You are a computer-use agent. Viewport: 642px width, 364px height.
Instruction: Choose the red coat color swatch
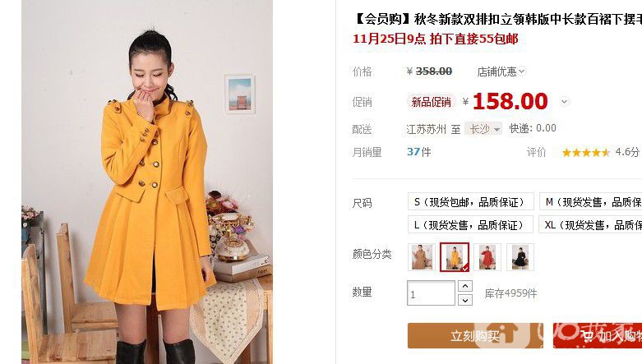487,256
